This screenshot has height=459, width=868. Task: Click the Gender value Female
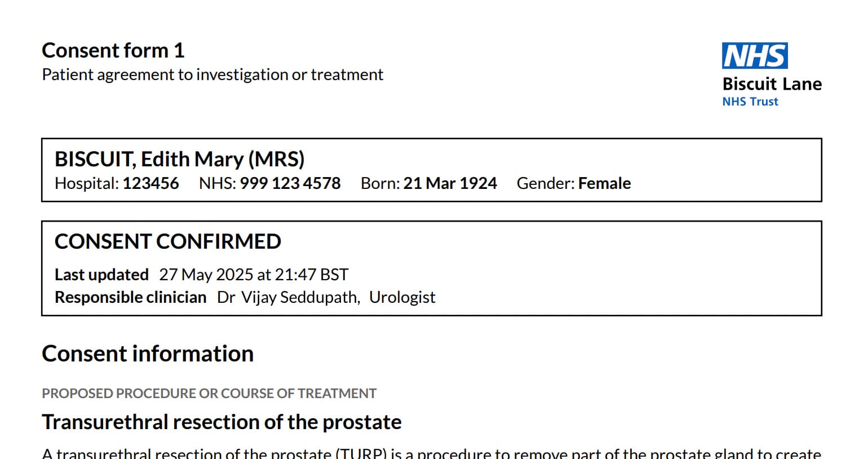pos(604,183)
